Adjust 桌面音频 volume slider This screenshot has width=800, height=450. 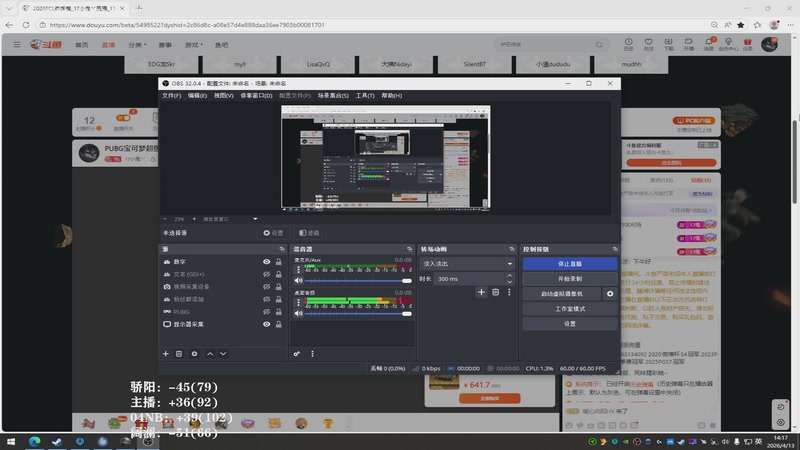[x=358, y=313]
